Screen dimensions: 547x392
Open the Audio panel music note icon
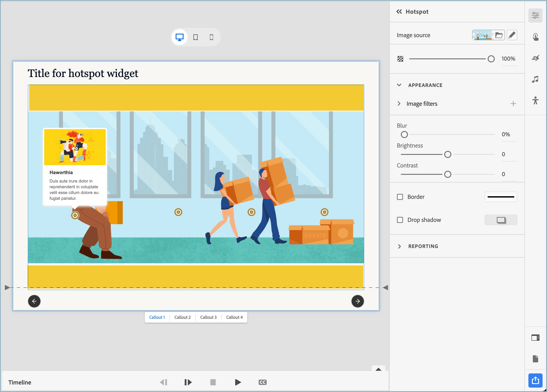[x=535, y=79]
